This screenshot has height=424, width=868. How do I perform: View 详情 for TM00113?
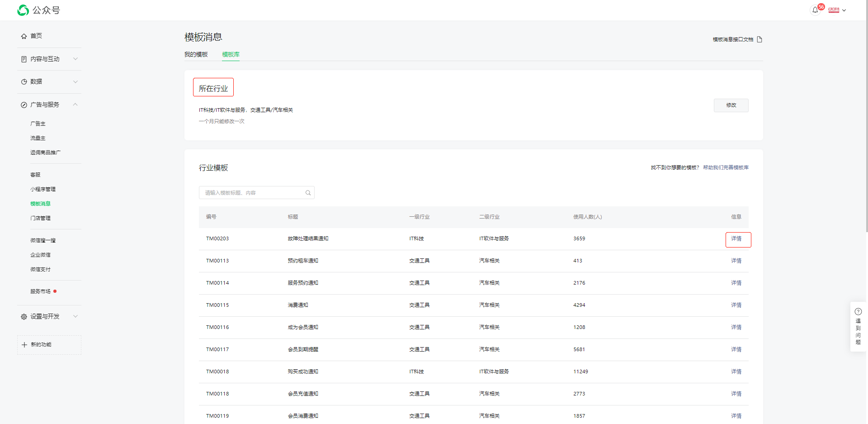click(x=736, y=261)
